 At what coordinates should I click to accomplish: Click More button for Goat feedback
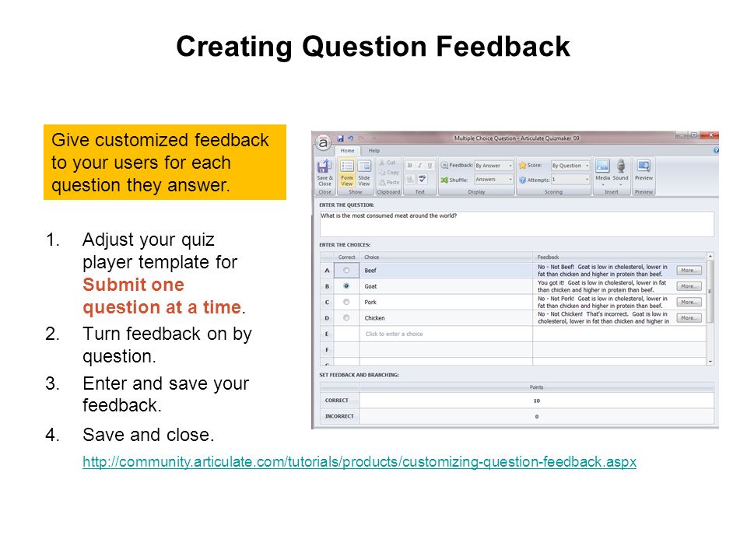pos(689,286)
